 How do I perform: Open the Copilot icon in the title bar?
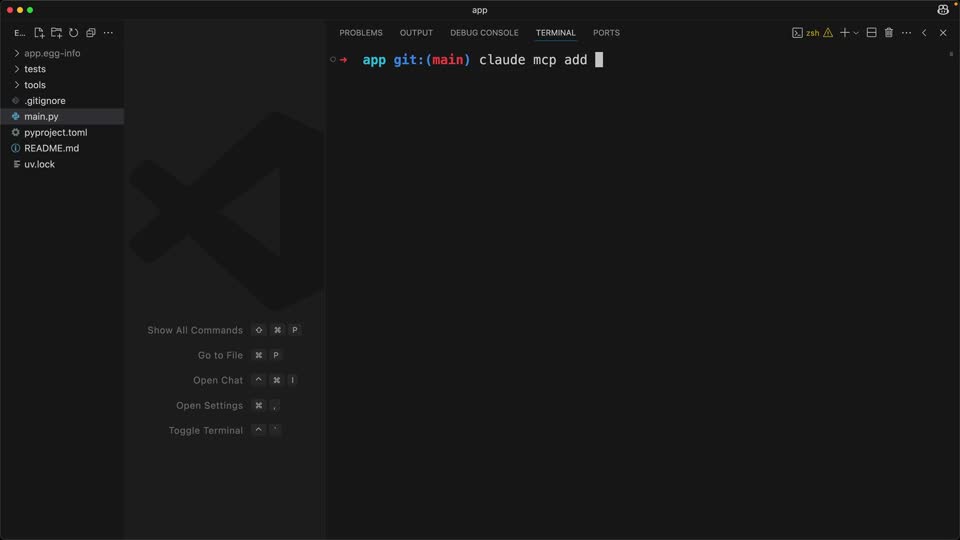(943, 10)
